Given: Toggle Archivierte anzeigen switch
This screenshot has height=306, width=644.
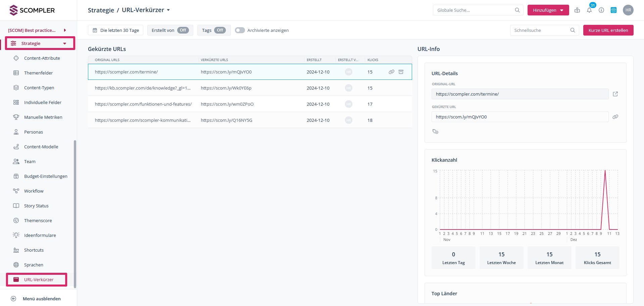Looking at the screenshot, I should (240, 30).
